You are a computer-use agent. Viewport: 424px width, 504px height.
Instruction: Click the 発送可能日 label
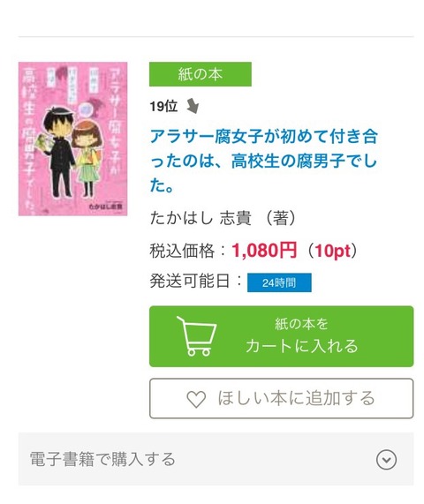click(x=190, y=281)
